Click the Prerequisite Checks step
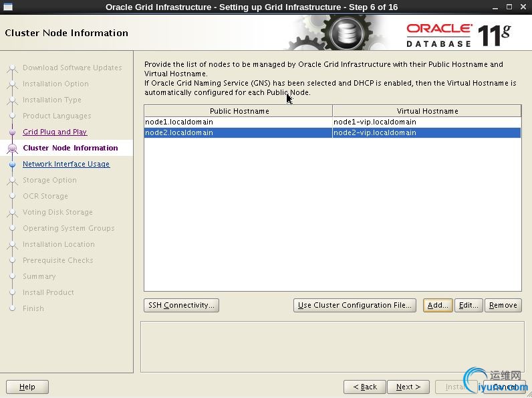 point(58,260)
